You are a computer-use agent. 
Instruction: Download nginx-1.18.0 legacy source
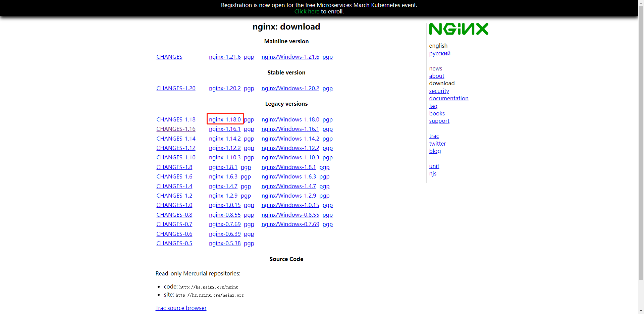click(225, 119)
